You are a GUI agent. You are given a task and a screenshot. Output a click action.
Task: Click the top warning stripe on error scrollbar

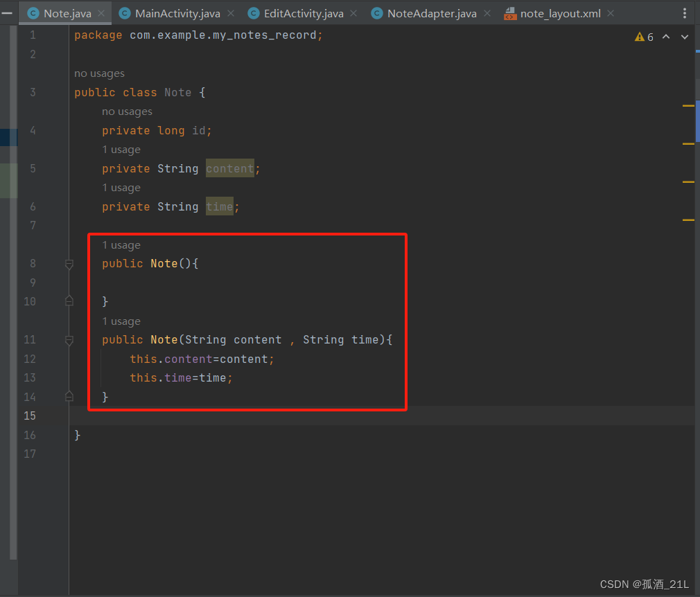[688, 106]
